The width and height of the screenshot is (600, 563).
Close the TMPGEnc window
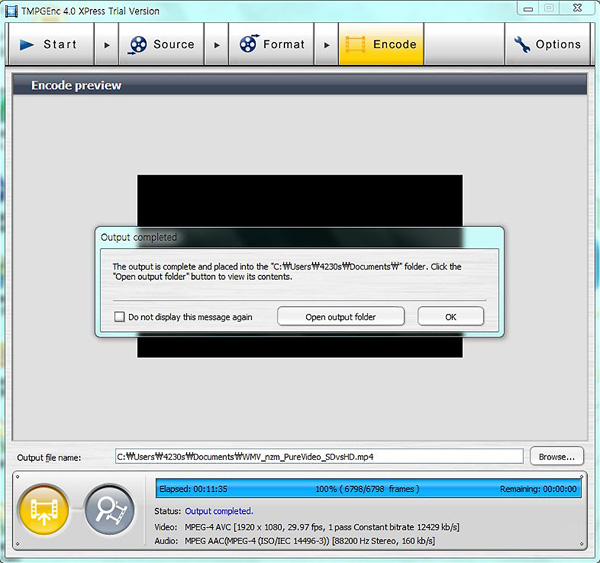click(577, 8)
